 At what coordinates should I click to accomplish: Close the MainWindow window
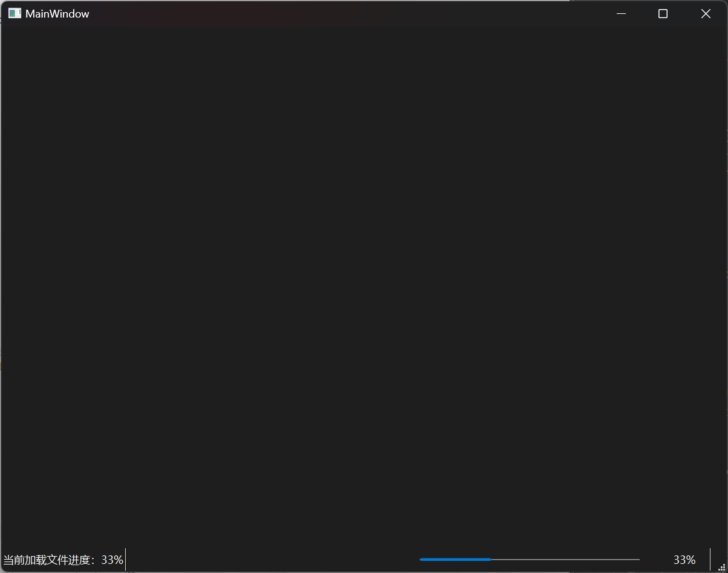(706, 13)
